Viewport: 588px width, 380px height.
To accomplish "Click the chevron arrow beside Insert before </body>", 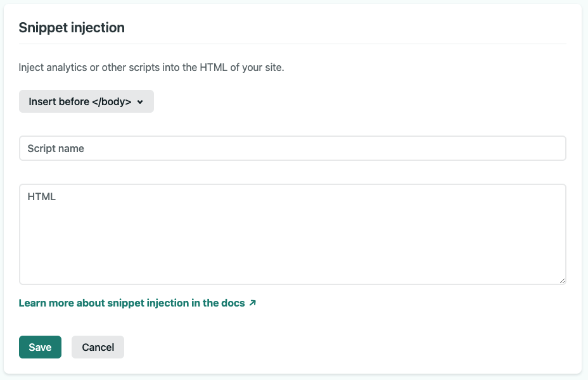I will [x=140, y=102].
